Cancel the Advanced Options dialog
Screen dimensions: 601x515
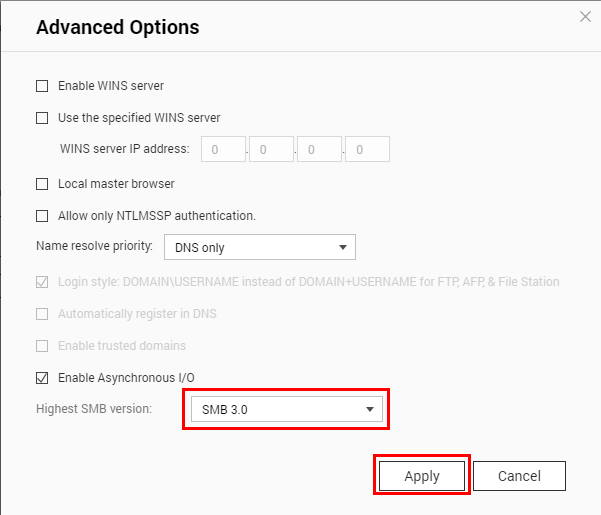click(x=519, y=476)
